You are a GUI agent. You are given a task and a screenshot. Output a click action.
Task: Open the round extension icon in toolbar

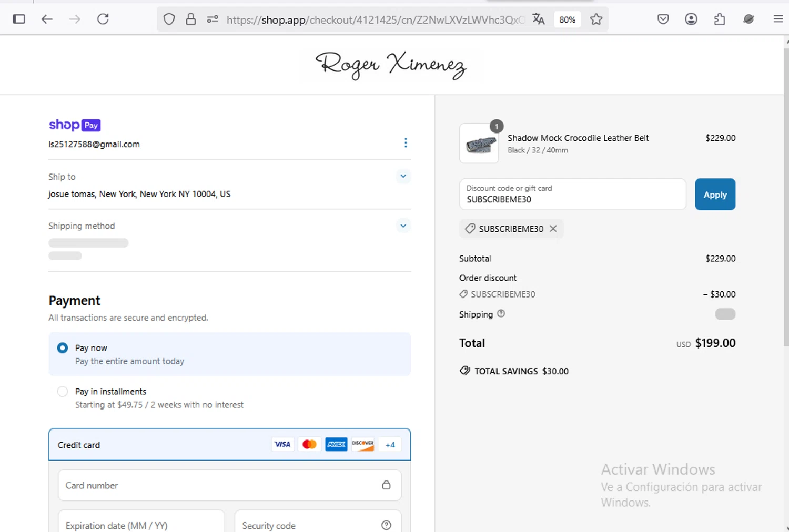click(748, 19)
